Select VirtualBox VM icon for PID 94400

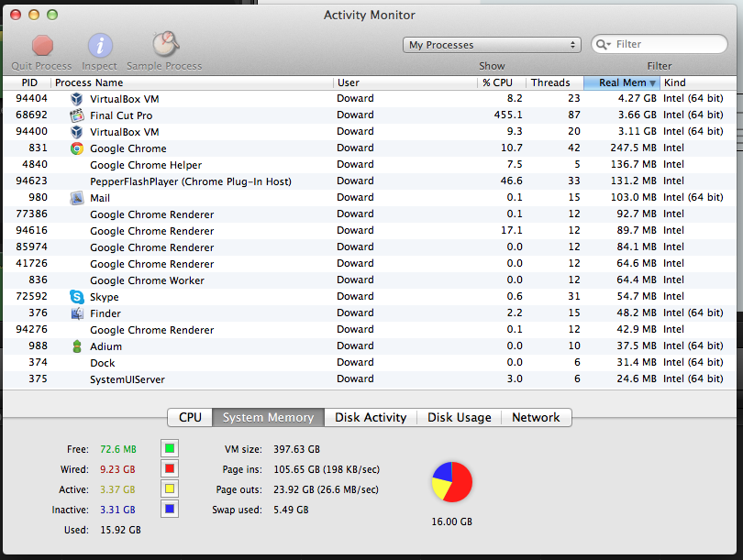click(x=76, y=132)
